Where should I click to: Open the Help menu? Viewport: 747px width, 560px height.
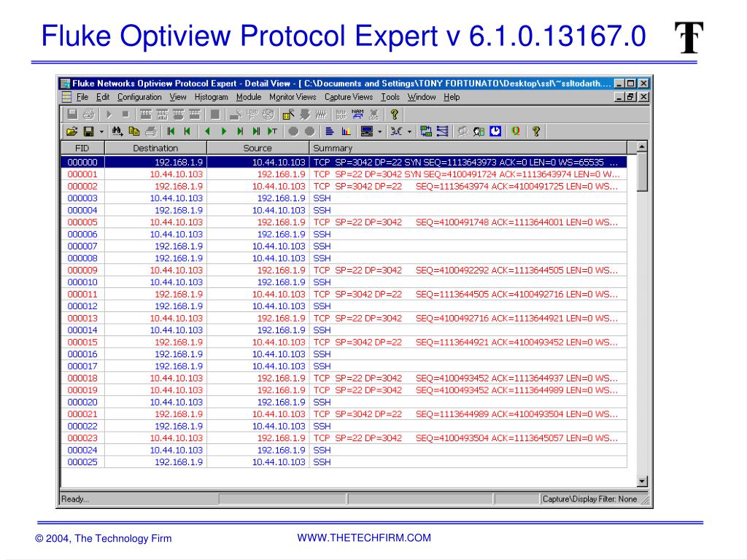pyautogui.click(x=452, y=97)
